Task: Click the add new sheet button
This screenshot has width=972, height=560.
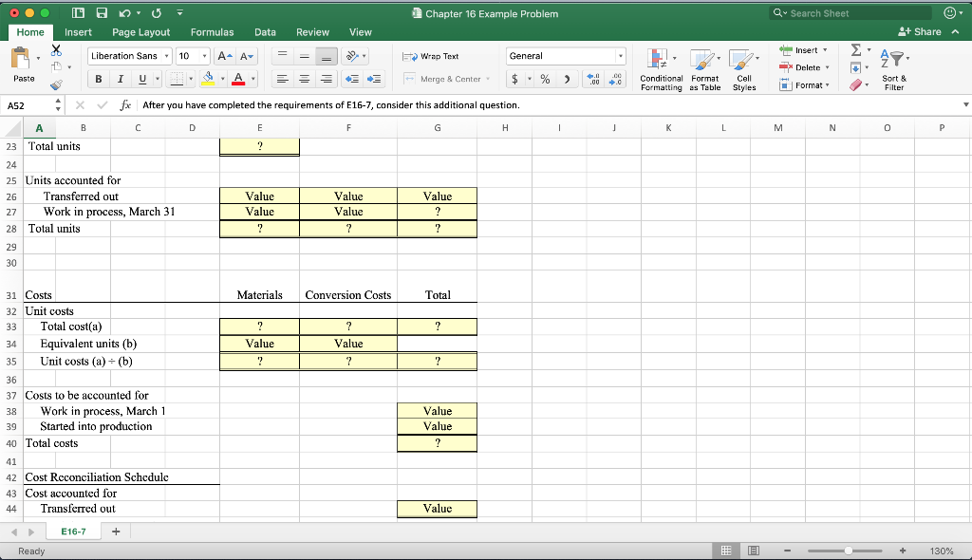Action: [115, 532]
